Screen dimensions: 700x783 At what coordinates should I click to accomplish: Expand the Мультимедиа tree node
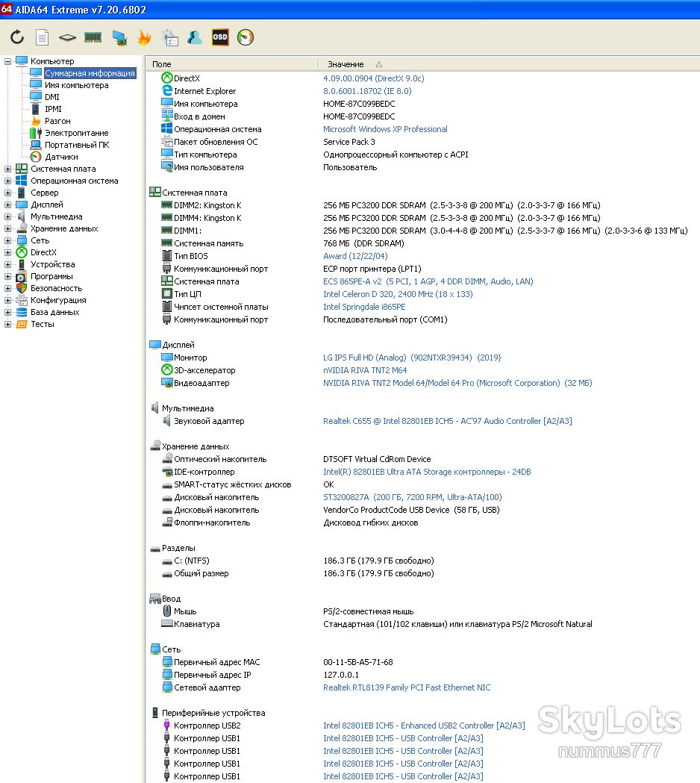coord(7,216)
